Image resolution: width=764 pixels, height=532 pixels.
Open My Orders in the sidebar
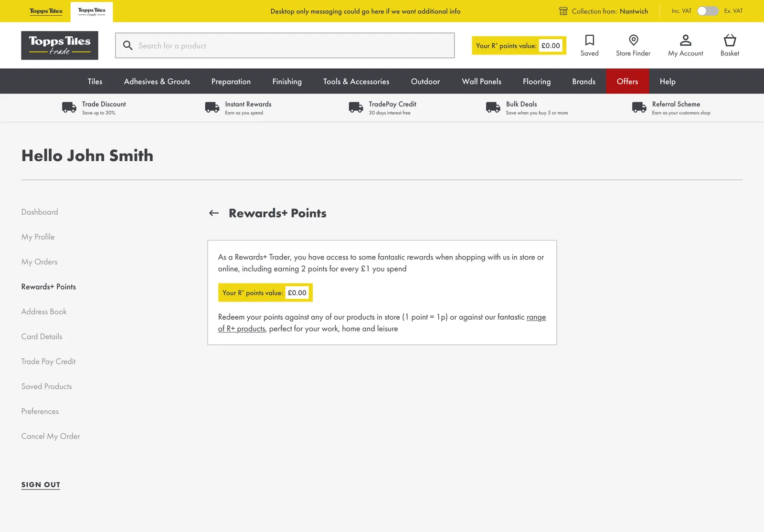pyautogui.click(x=39, y=261)
